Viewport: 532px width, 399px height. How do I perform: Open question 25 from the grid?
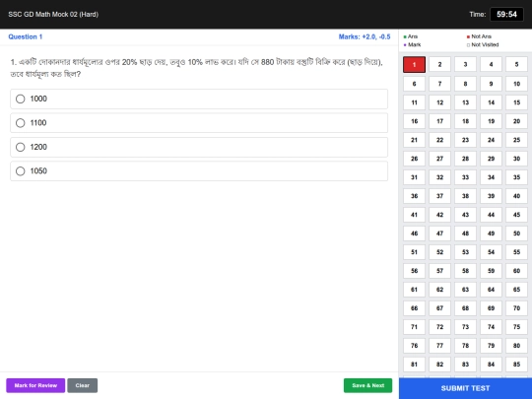(517, 140)
